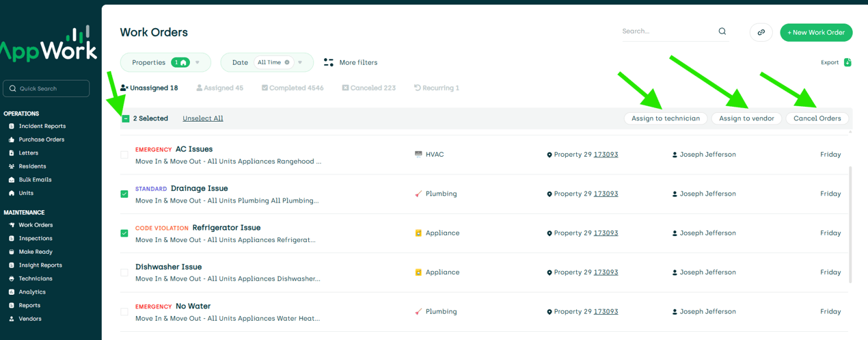This screenshot has height=340, width=868.
Task: Click the copy link icon button
Action: tap(761, 32)
